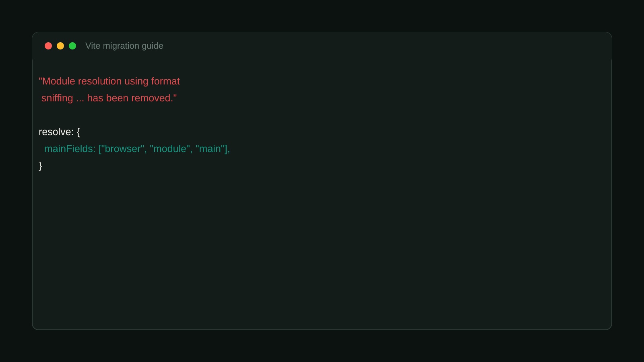Click the mainFields array code line
This screenshot has width=644, height=362.
(137, 149)
